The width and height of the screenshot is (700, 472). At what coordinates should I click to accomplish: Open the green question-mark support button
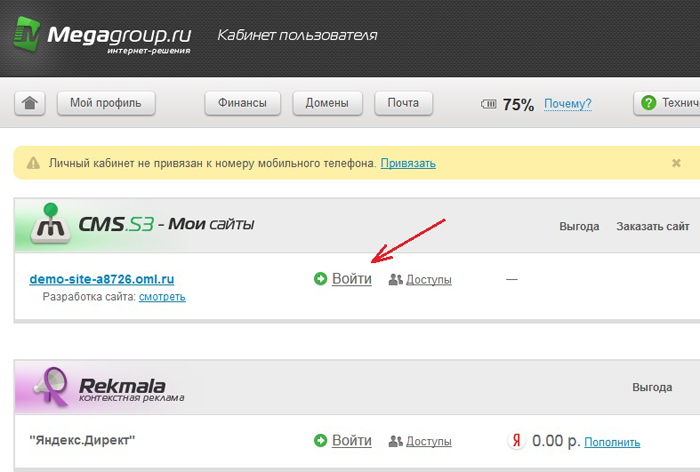(x=667, y=103)
